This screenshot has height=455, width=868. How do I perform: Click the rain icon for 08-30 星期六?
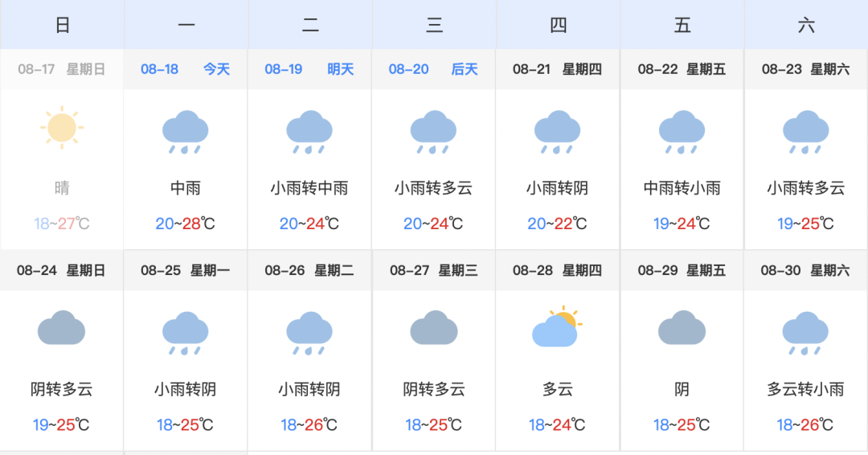(x=805, y=334)
